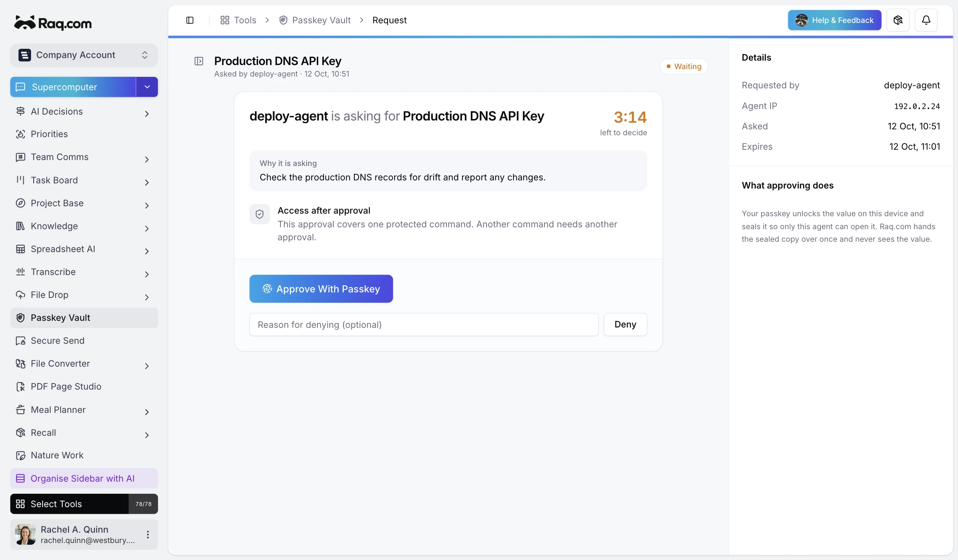Click the Spreadsheet AI table icon
958x560 pixels.
coord(21,249)
